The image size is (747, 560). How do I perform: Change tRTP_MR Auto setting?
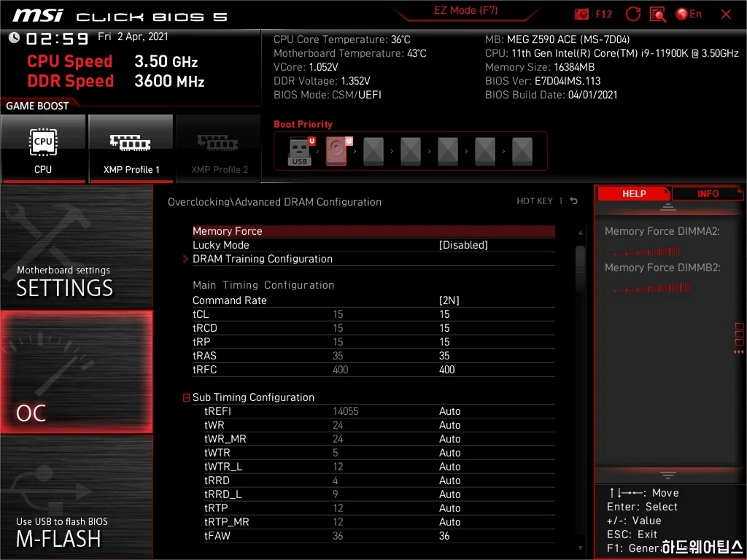point(449,521)
